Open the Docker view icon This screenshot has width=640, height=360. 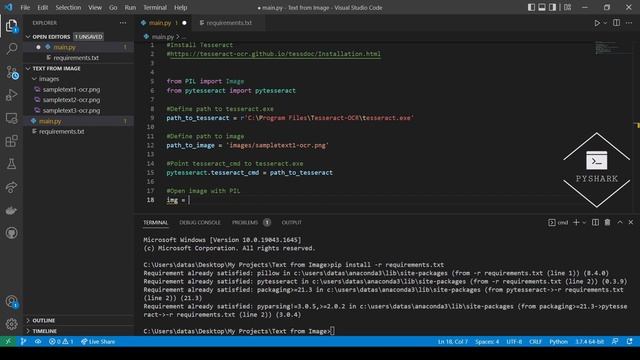pos(11,210)
